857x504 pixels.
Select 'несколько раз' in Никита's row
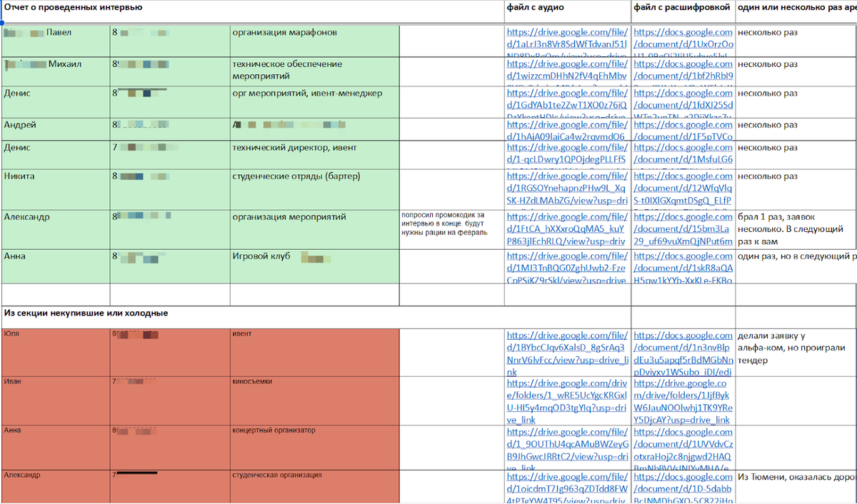tap(796, 189)
